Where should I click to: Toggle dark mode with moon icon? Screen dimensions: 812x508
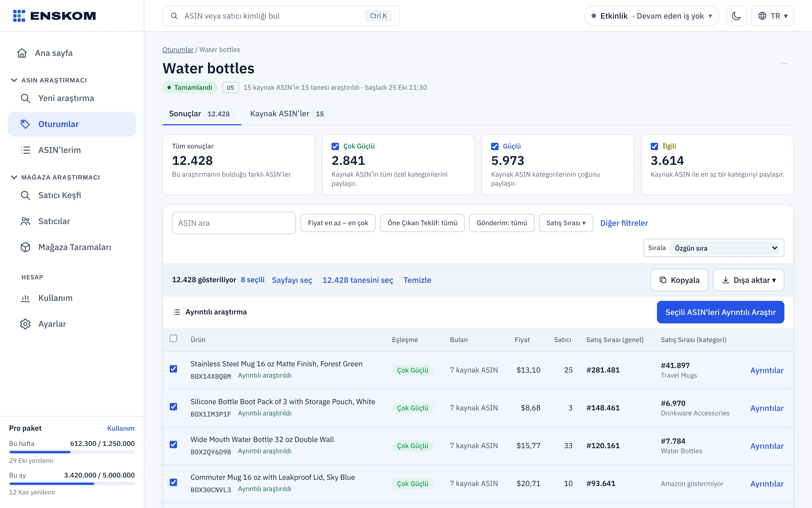point(736,16)
